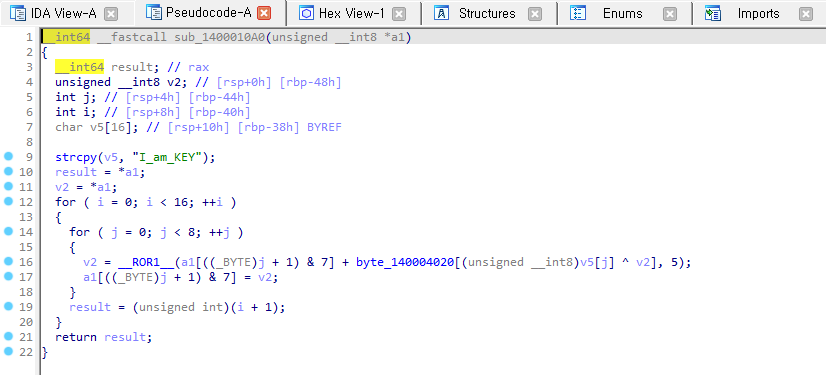826x375 pixels.
Task: Click the highlighted __int64 on line 3
Action: pyautogui.click(x=80, y=67)
